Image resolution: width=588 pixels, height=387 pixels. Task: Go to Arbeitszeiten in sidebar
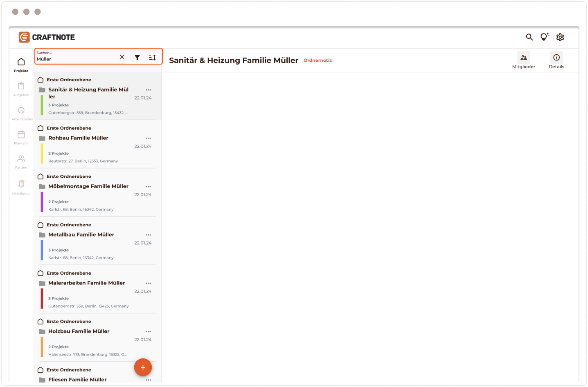click(21, 113)
